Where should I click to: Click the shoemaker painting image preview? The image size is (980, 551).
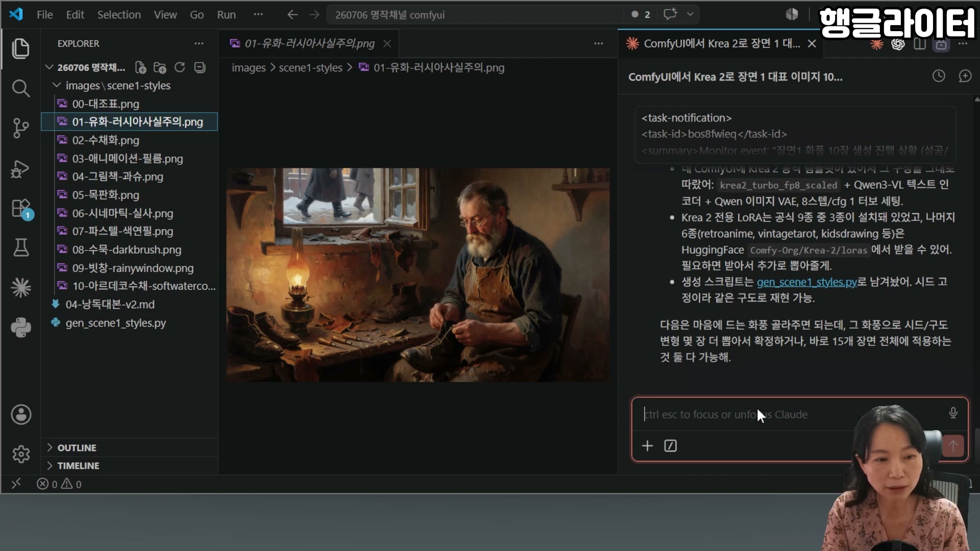click(418, 274)
